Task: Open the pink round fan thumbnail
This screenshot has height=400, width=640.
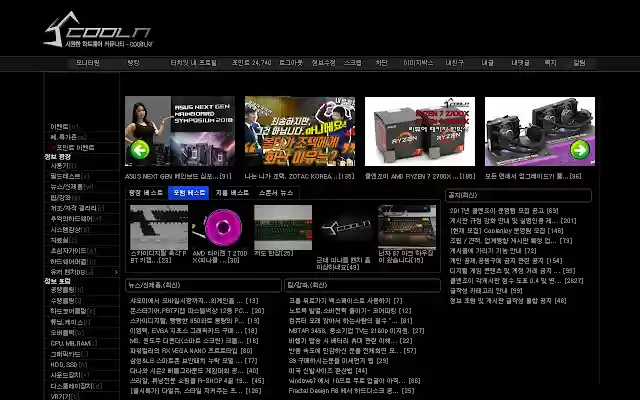Action: (x=221, y=227)
